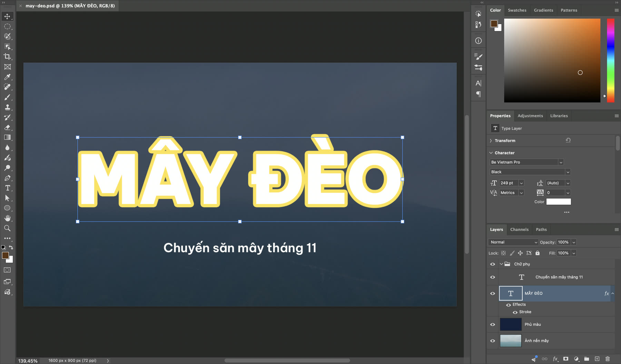Click the font size 249 pt field
621x364 pixels.
click(509, 183)
